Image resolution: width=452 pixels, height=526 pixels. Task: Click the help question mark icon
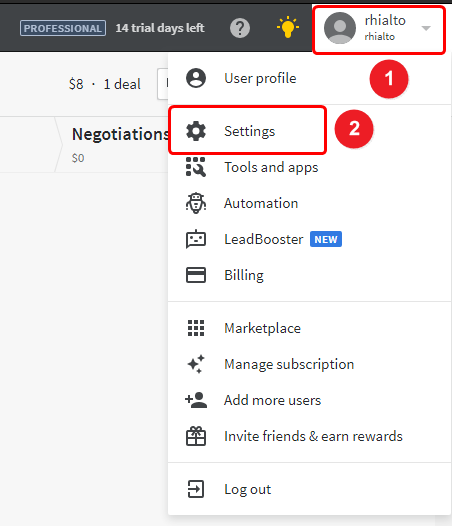coord(240,28)
